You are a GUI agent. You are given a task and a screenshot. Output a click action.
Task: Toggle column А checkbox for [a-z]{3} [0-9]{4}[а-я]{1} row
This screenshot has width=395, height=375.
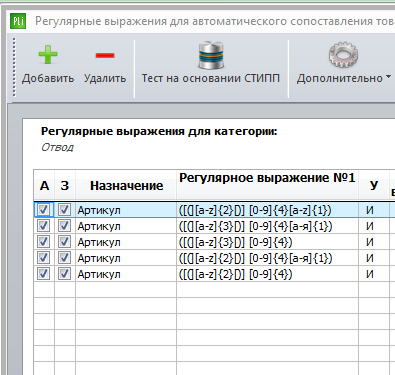[x=44, y=226]
